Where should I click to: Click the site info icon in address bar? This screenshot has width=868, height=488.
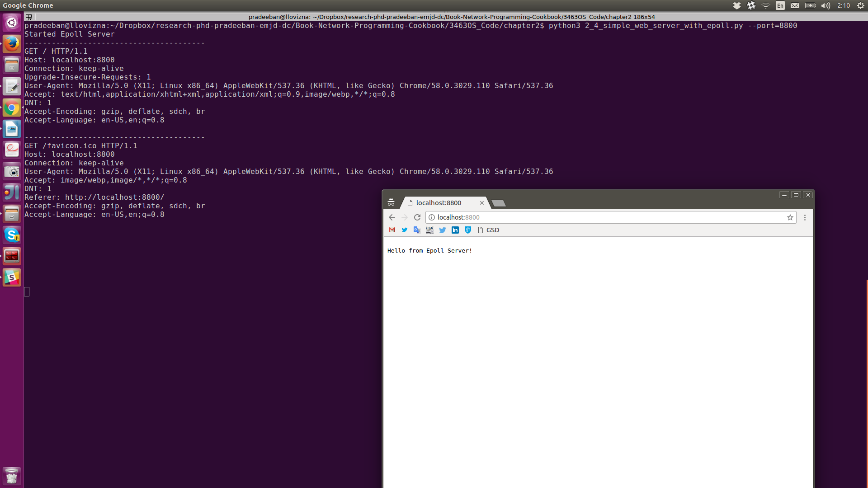coord(432,217)
